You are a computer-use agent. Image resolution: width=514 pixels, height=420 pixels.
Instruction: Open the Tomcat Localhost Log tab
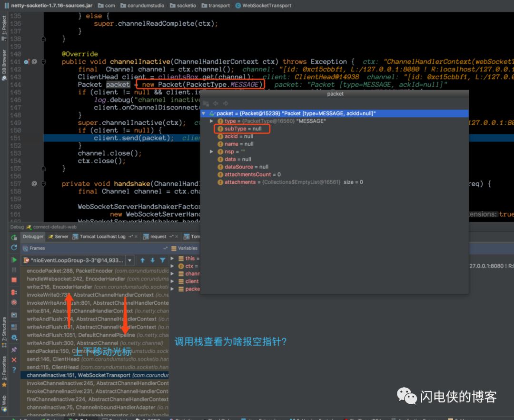(x=102, y=237)
